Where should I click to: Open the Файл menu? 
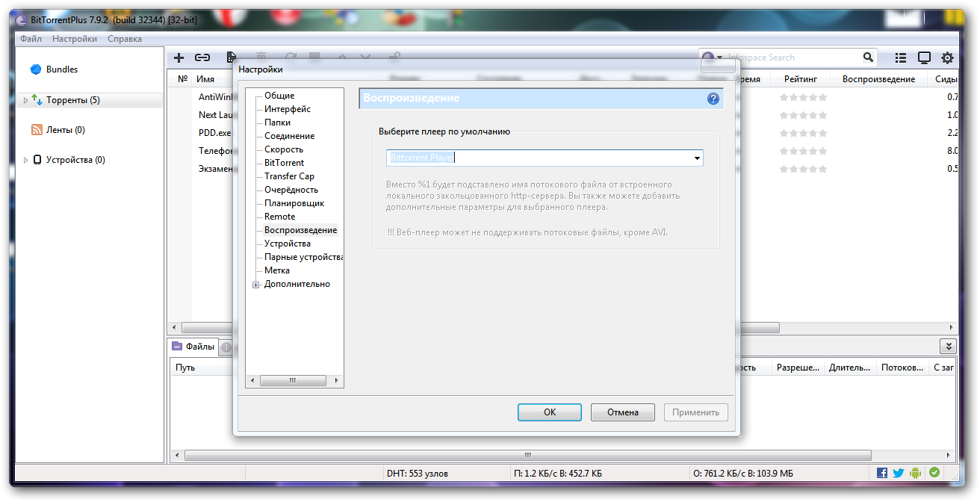point(31,39)
